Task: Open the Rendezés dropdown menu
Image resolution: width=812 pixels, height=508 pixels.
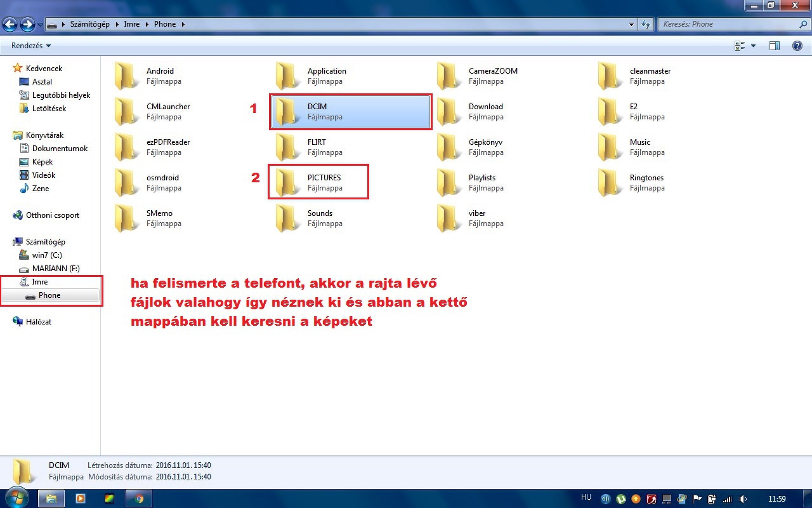Action: point(31,46)
